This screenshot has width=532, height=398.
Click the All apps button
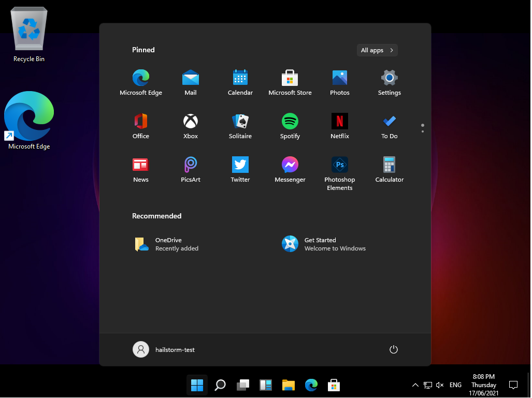tap(377, 50)
